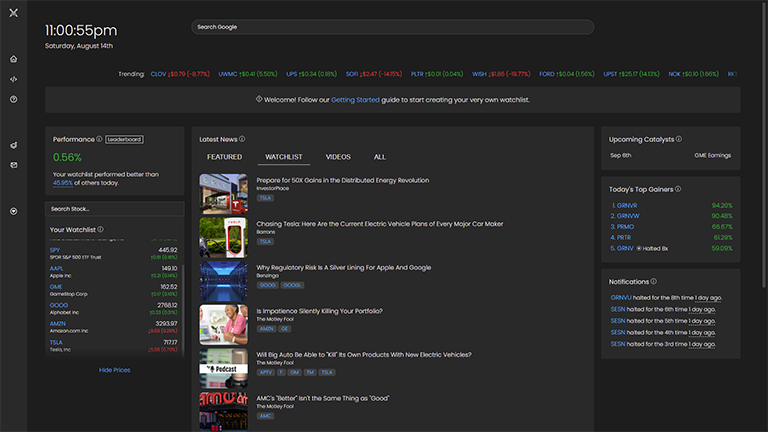768x432 pixels.
Task: Click the X logo icon in sidebar
Action: (x=13, y=12)
